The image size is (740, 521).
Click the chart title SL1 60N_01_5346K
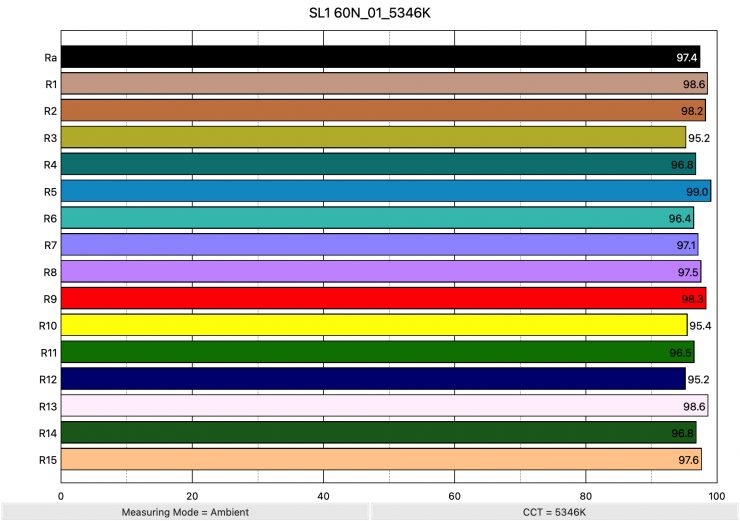pos(370,14)
